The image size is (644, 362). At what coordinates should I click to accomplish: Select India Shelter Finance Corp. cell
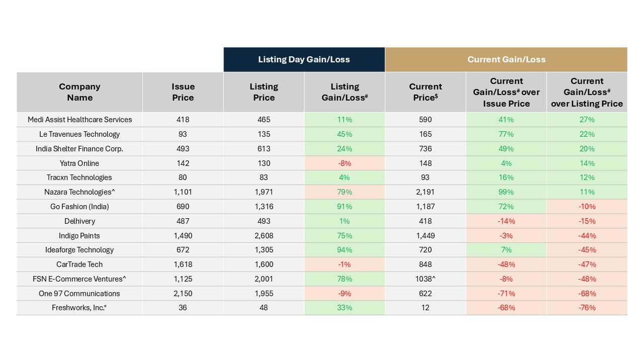[x=79, y=149]
